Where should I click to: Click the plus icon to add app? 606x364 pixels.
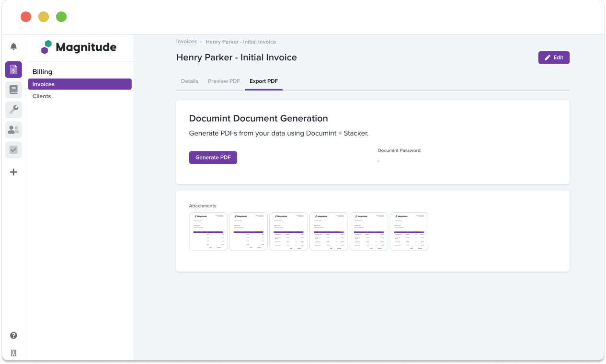(x=13, y=172)
